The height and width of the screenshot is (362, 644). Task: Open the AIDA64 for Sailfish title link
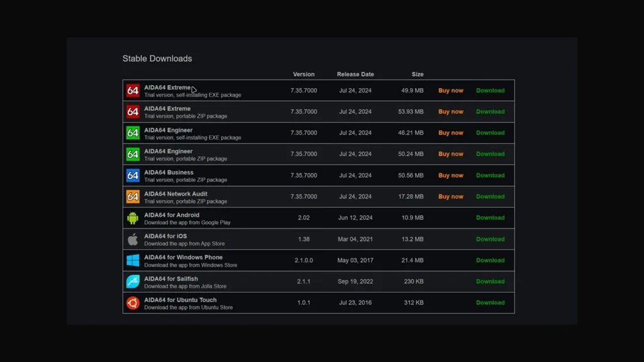pyautogui.click(x=171, y=278)
